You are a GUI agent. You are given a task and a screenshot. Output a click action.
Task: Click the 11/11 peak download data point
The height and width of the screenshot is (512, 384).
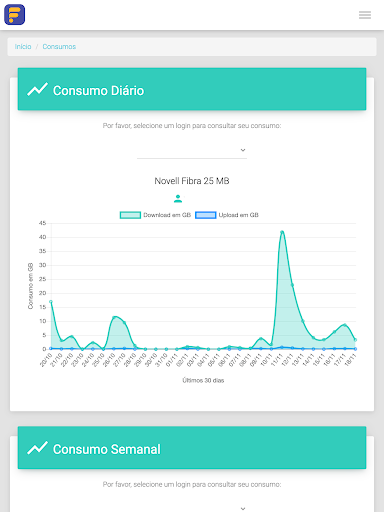[x=282, y=232]
